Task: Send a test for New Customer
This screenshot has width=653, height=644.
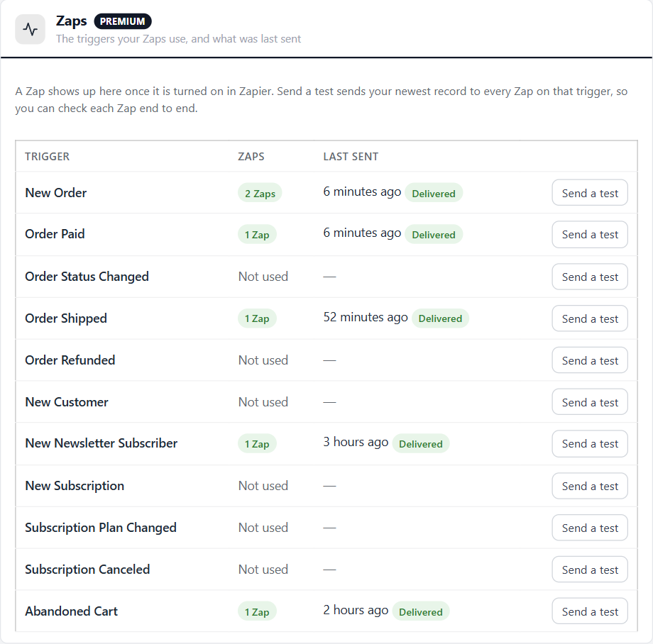Action: (590, 402)
